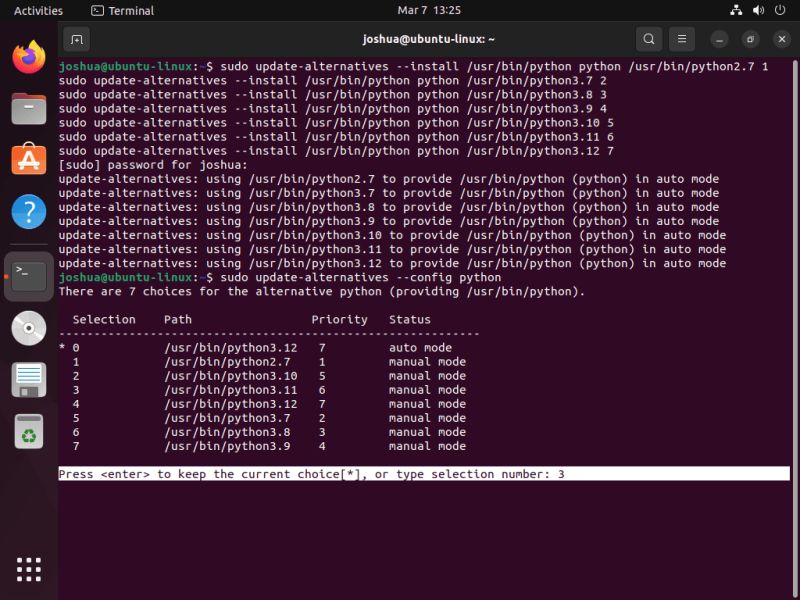Open the Help app from the dock
Viewport: 800px width, 600px height.
(28, 210)
